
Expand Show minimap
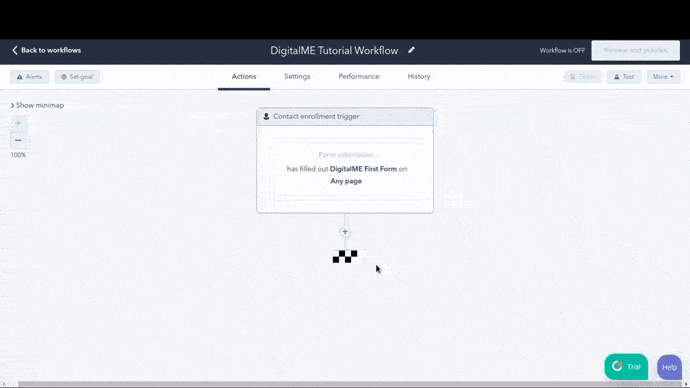(37, 106)
